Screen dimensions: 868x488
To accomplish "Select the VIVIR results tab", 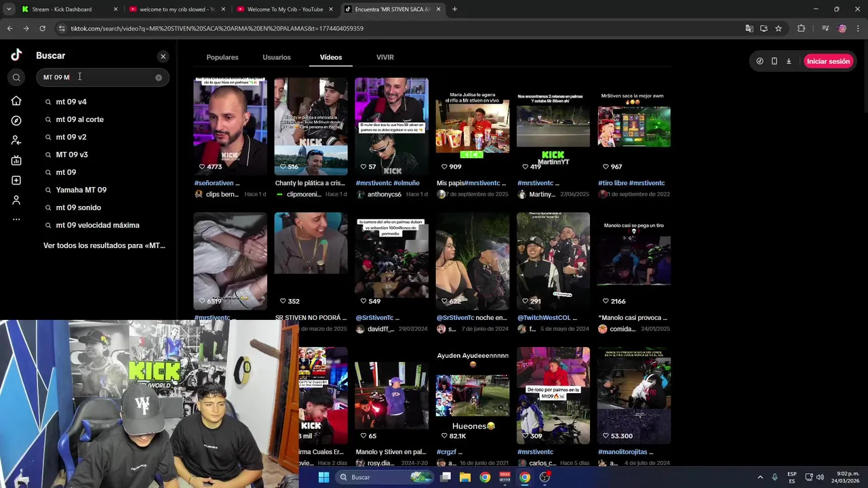I will point(385,58).
